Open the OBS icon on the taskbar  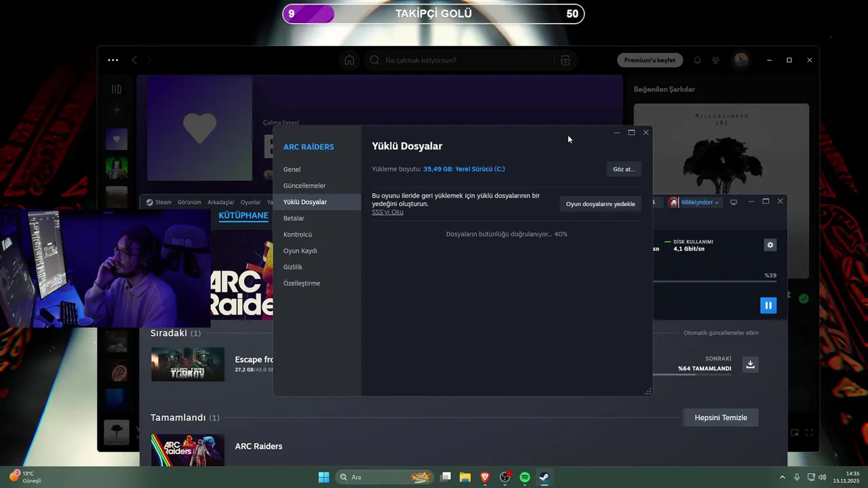coord(505,477)
